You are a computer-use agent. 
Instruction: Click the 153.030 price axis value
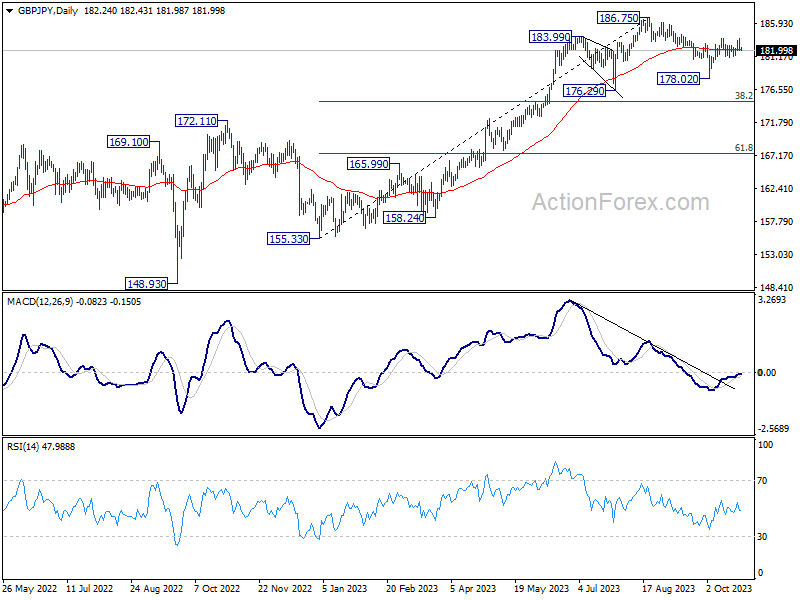[x=777, y=254]
